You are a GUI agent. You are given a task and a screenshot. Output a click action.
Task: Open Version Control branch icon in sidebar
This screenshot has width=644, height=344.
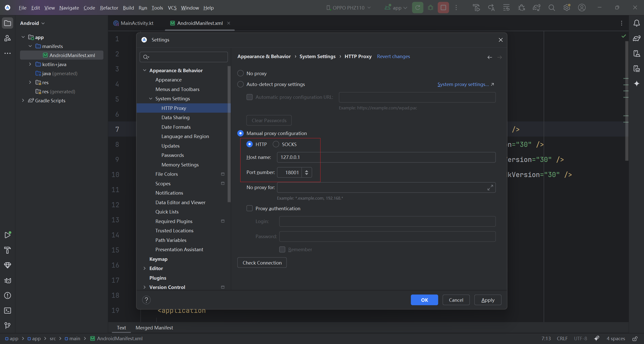[8, 326]
